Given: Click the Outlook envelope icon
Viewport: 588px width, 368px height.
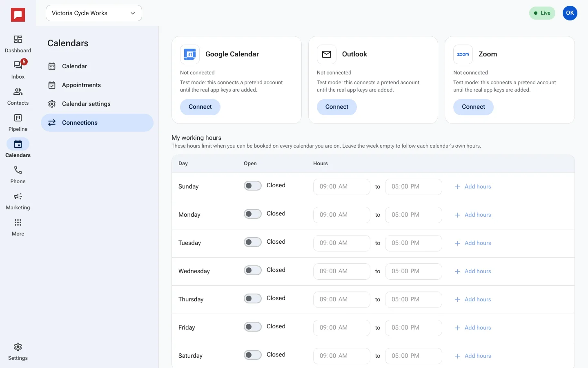Looking at the screenshot, I should click(x=327, y=54).
